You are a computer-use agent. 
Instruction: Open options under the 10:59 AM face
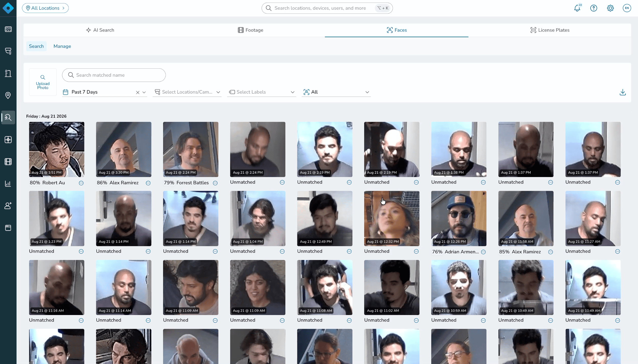click(x=483, y=320)
